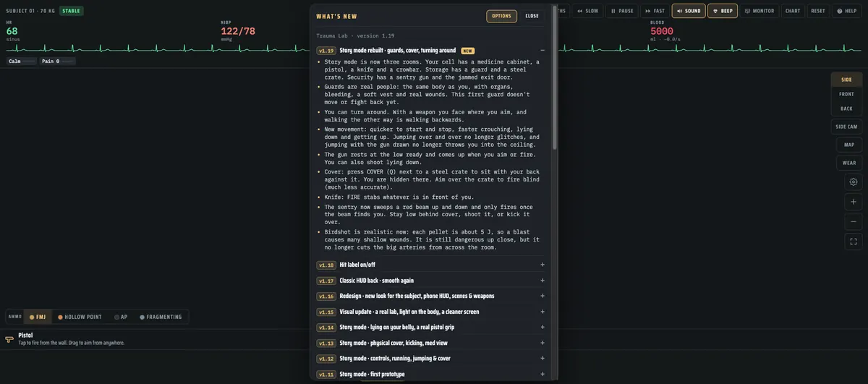Expand v1.17 Classic HUD back entry
The height and width of the screenshot is (384, 868).
(431, 281)
